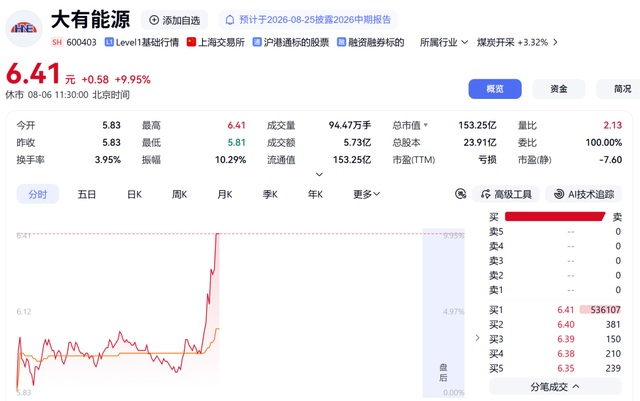Click the AI技术追踪 spiral icon

[x=559, y=194]
